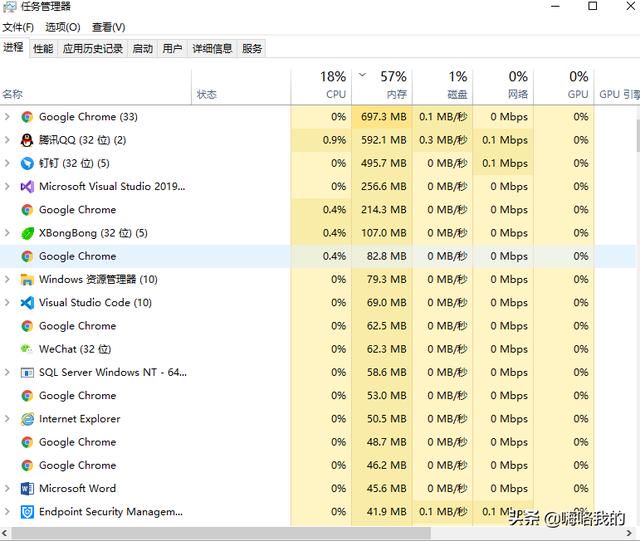
Task: Sort by the CPU column header
Action: 321,86
